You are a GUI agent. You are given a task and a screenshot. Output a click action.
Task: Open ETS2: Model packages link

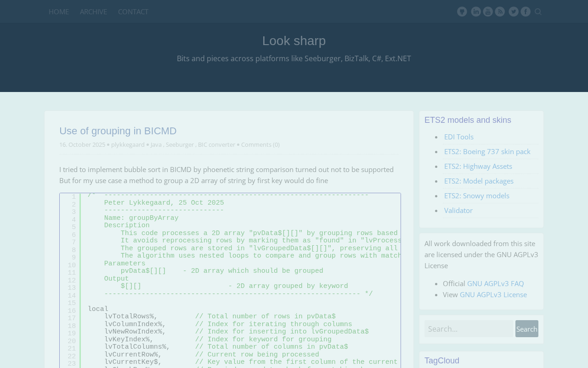[x=479, y=181]
